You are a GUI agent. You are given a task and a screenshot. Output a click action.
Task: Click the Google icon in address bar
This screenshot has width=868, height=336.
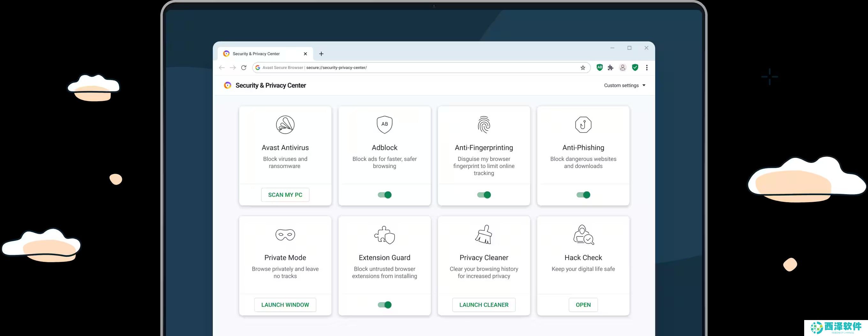258,68
